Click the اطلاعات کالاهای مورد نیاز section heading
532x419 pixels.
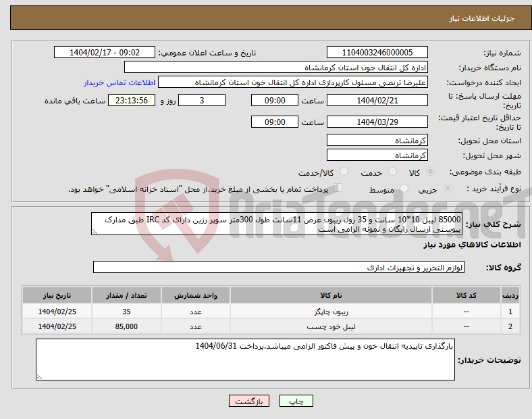click(472, 245)
